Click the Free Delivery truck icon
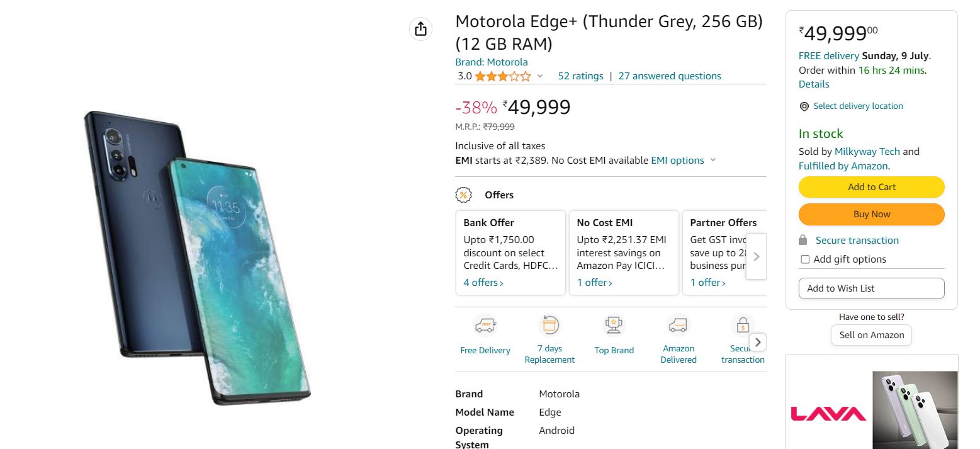 (485, 326)
